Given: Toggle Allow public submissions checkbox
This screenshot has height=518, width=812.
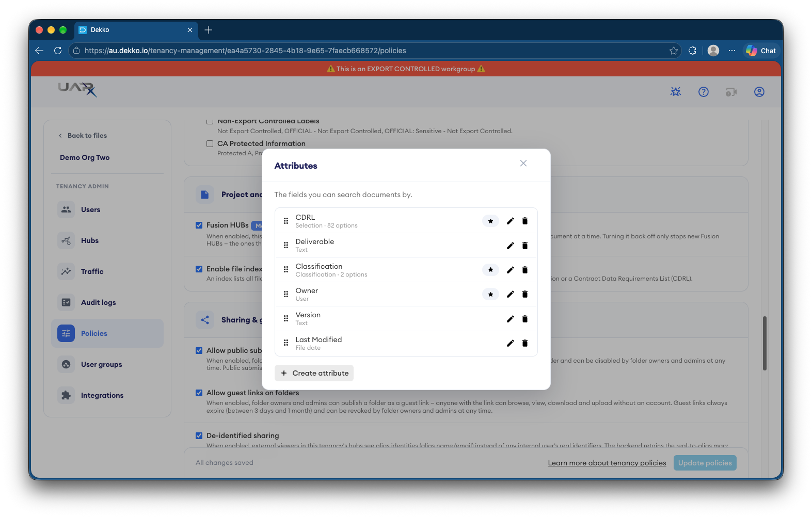Looking at the screenshot, I should point(199,351).
